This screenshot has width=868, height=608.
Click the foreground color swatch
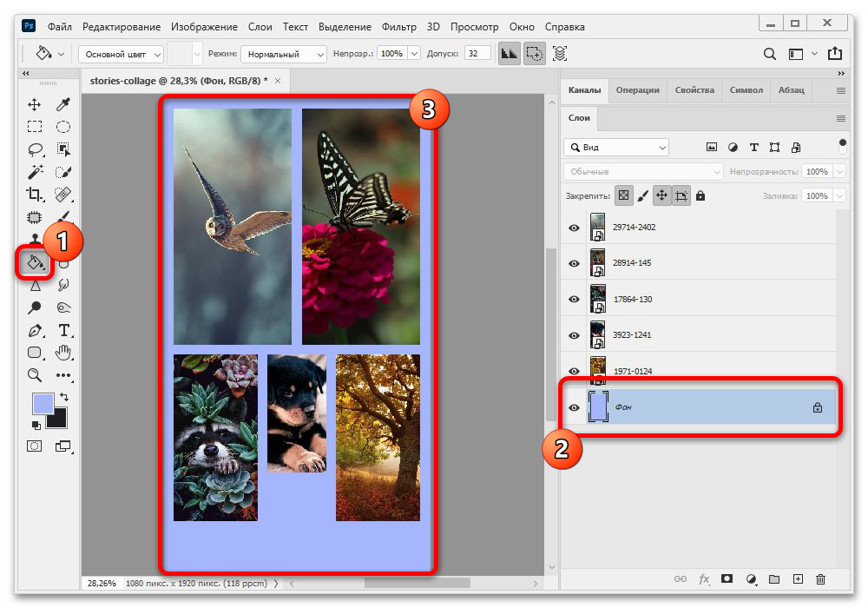[x=43, y=403]
